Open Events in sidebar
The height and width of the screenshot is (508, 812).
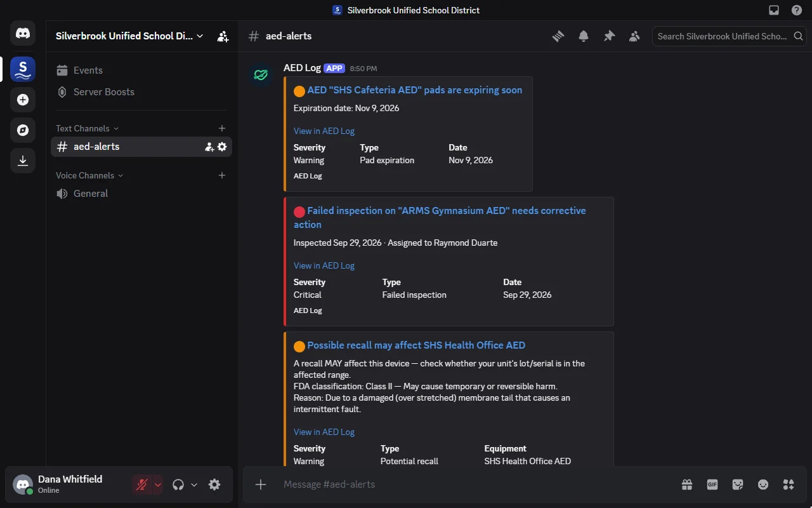tap(141, 70)
